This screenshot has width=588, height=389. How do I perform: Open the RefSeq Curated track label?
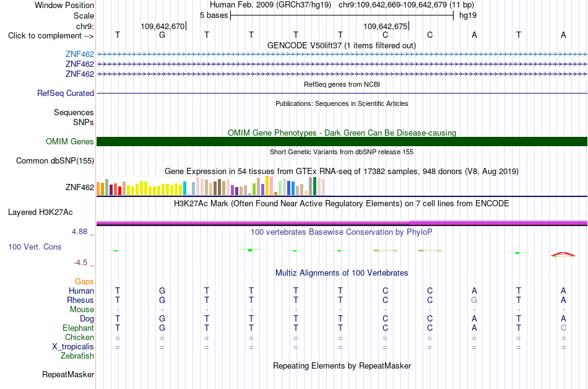65,93
